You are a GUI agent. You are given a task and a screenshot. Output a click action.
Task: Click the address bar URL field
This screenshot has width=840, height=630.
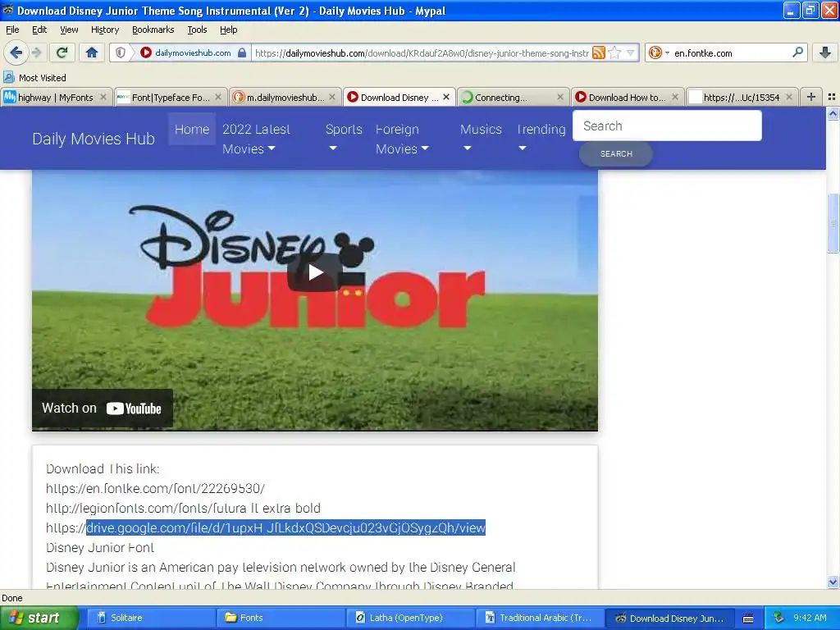[422, 52]
